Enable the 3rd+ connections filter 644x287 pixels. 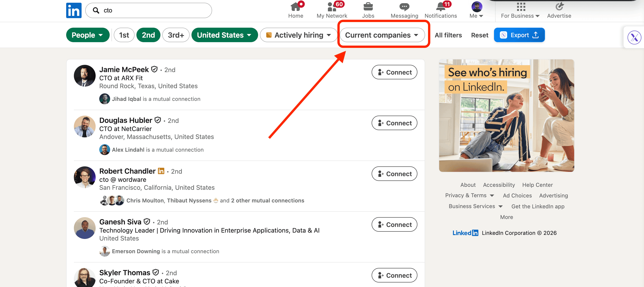[x=176, y=35]
